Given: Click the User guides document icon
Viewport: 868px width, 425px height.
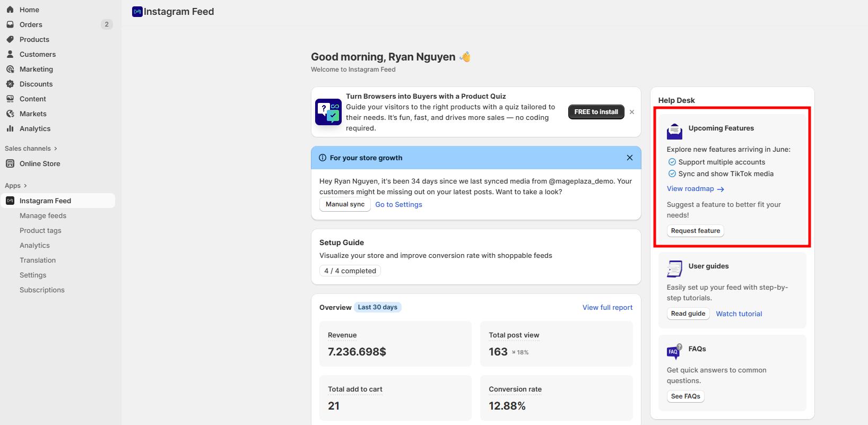Looking at the screenshot, I should 674,269.
